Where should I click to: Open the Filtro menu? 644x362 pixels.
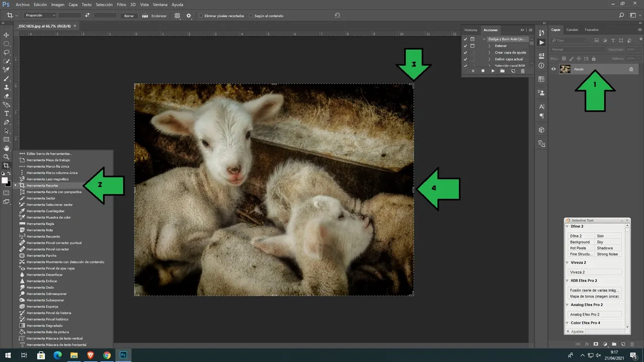pos(121,5)
